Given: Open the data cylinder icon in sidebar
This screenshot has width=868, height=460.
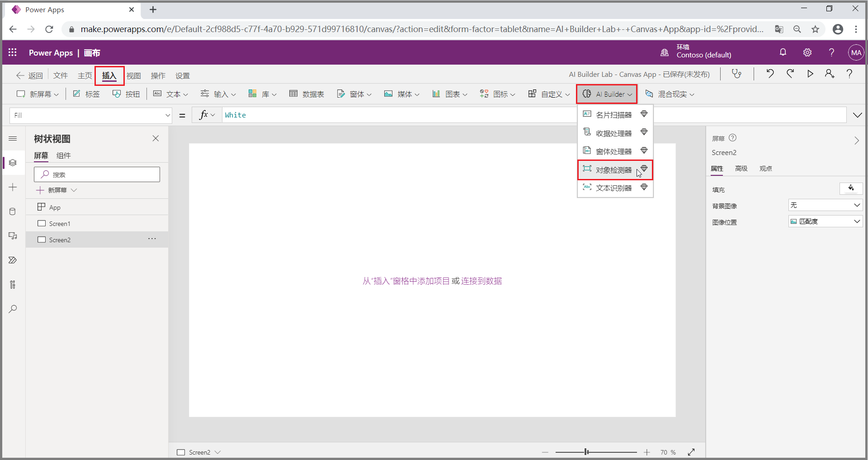Looking at the screenshot, I should coord(13,211).
